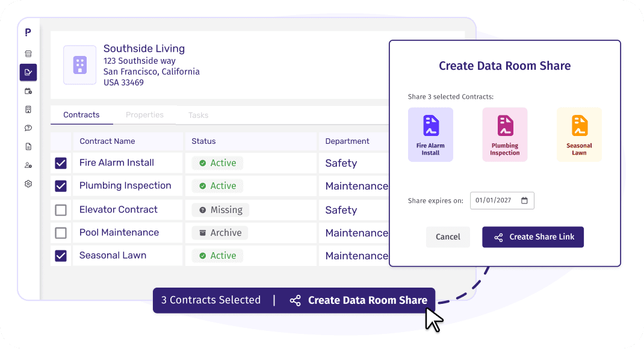
Task: Open the Pool Maintenance contract
Action: (x=119, y=232)
